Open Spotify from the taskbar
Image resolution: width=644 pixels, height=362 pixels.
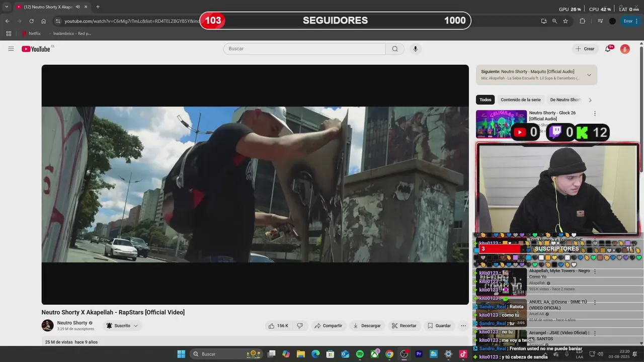click(x=360, y=354)
